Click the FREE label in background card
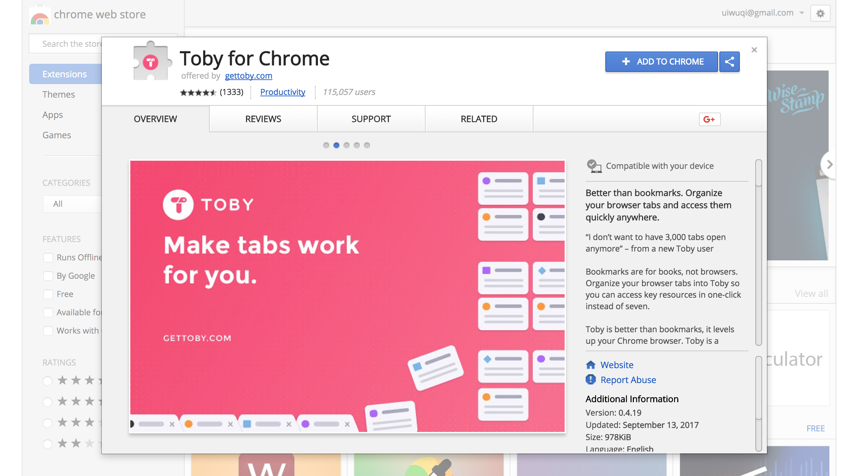The width and height of the screenshot is (868, 476). [x=815, y=428]
